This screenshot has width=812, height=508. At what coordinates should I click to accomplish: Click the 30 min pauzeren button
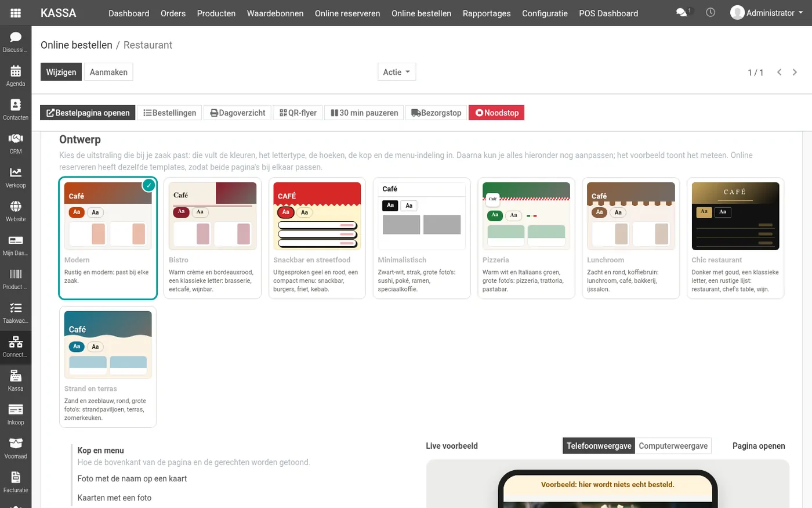click(x=364, y=113)
